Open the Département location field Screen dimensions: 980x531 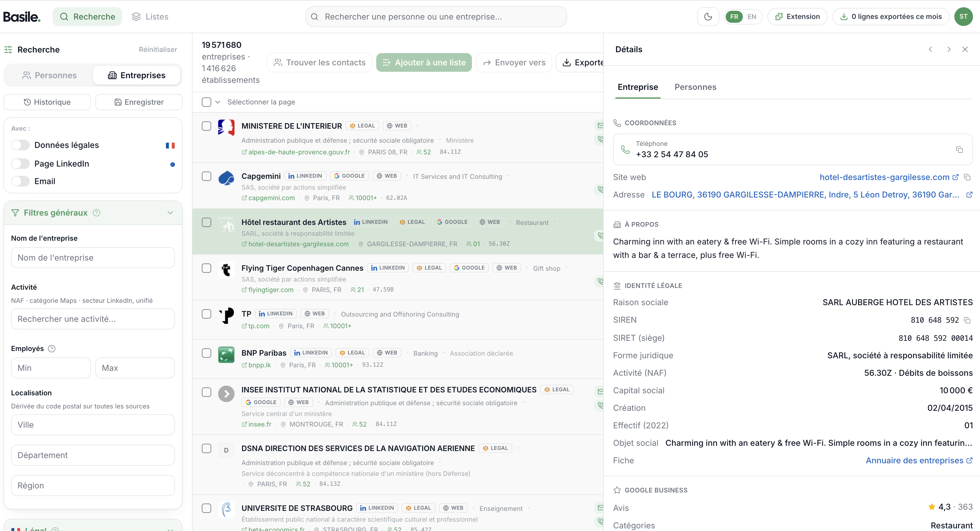(93, 455)
